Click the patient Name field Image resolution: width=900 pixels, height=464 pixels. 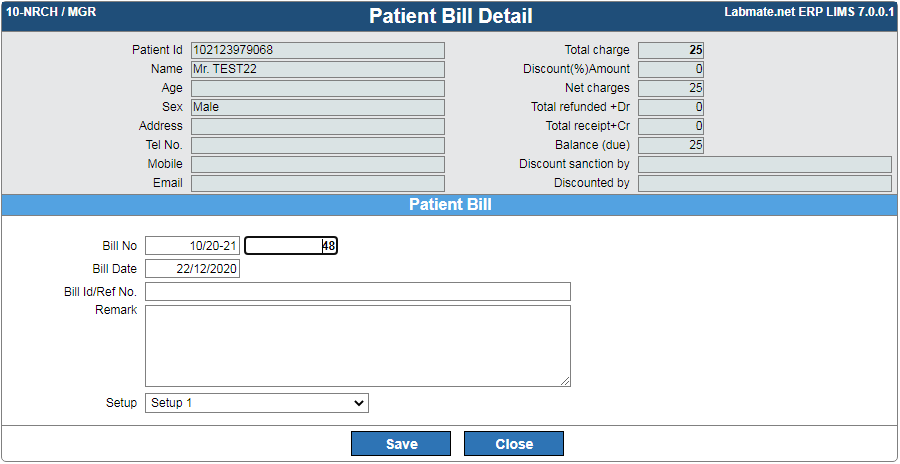(x=317, y=69)
